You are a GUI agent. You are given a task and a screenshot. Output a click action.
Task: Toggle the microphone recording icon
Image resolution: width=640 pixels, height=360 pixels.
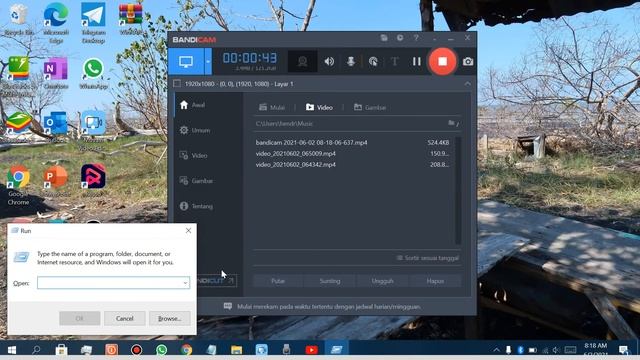point(351,62)
